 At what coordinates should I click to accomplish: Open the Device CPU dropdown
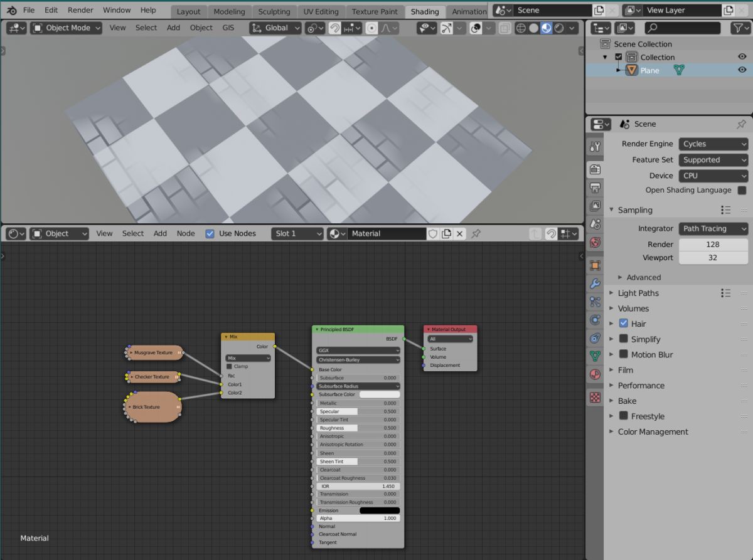[713, 176]
